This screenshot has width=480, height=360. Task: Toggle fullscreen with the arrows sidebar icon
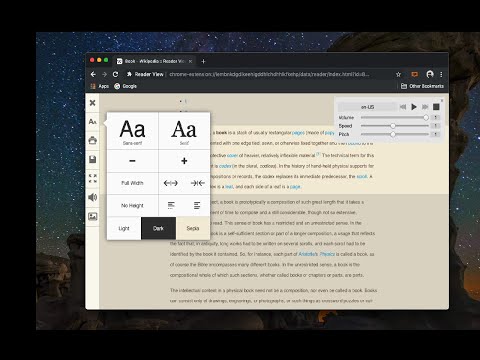point(93,178)
